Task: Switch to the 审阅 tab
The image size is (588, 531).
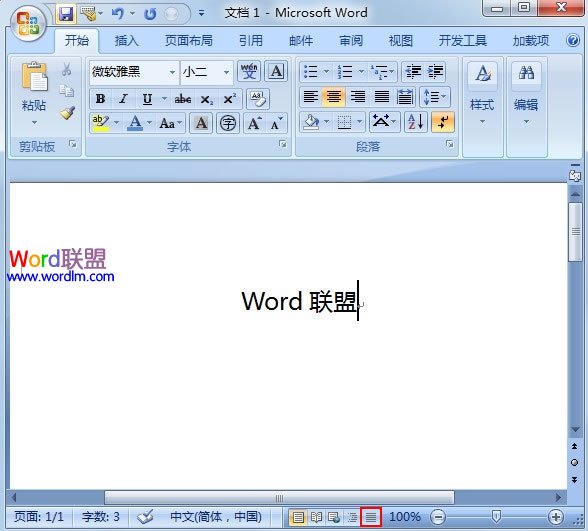Action: click(351, 40)
